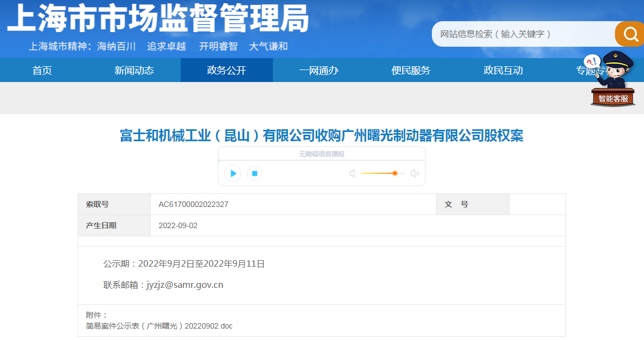Play the accessibility audio broadcast

point(233,173)
